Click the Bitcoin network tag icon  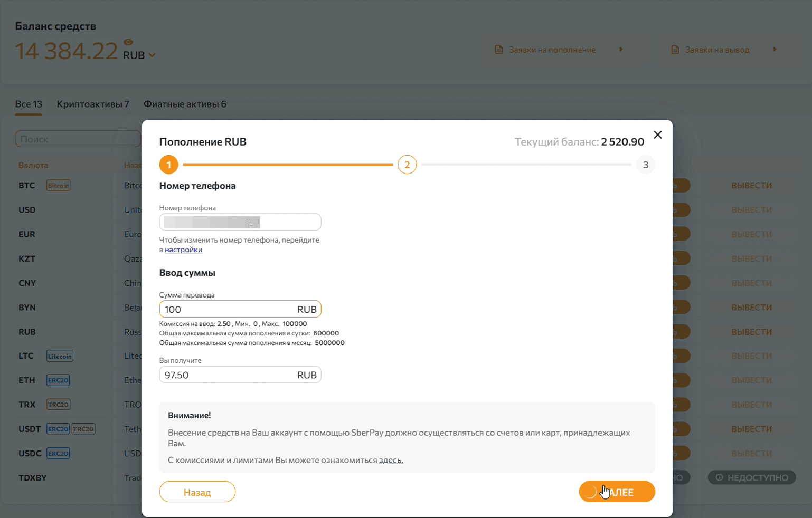(58, 186)
